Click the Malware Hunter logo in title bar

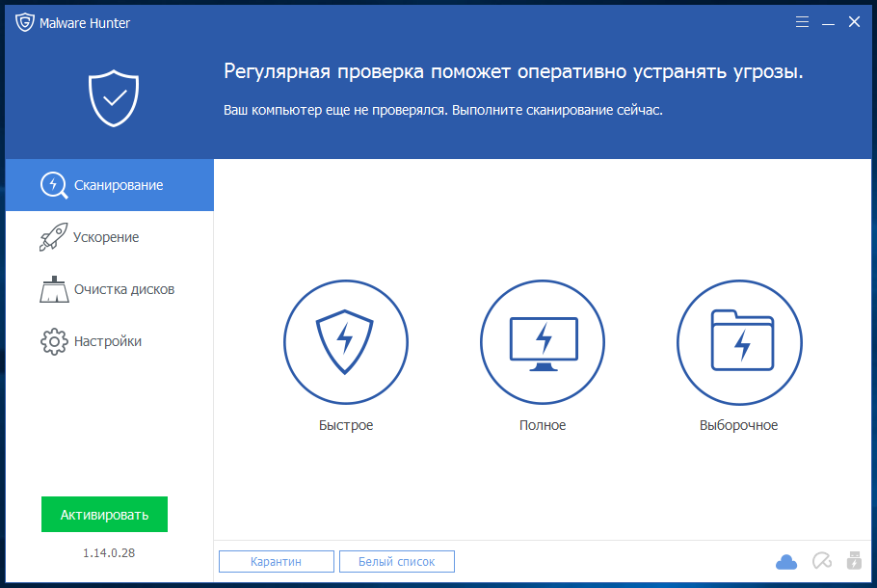(x=25, y=22)
